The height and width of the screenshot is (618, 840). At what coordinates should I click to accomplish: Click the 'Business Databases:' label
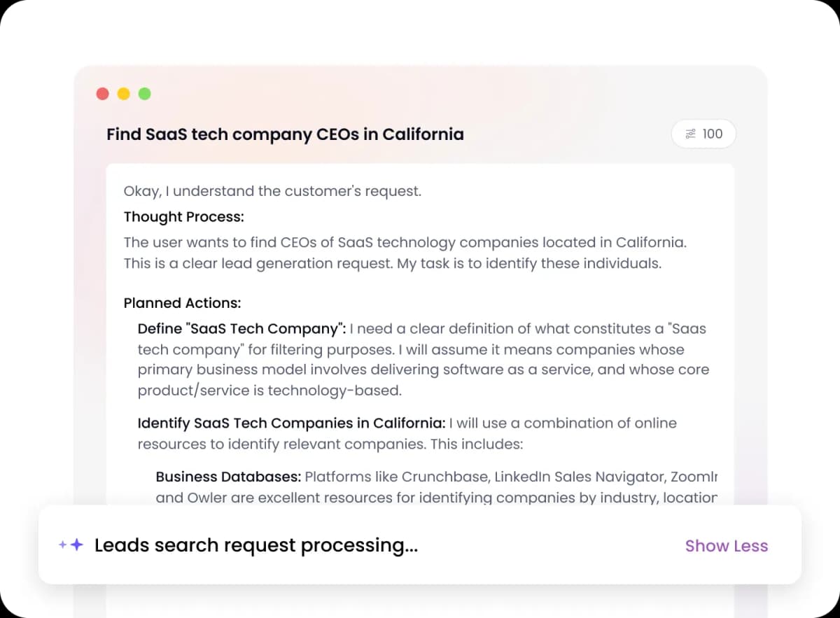(228, 477)
